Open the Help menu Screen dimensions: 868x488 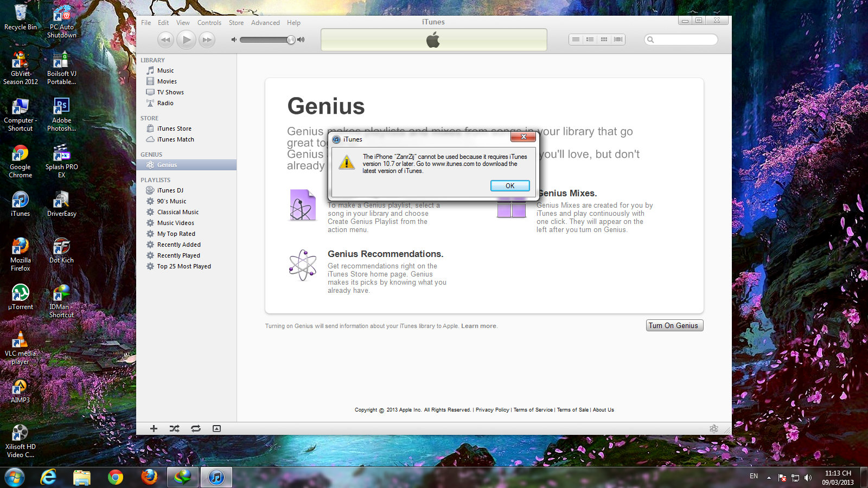pos(293,23)
